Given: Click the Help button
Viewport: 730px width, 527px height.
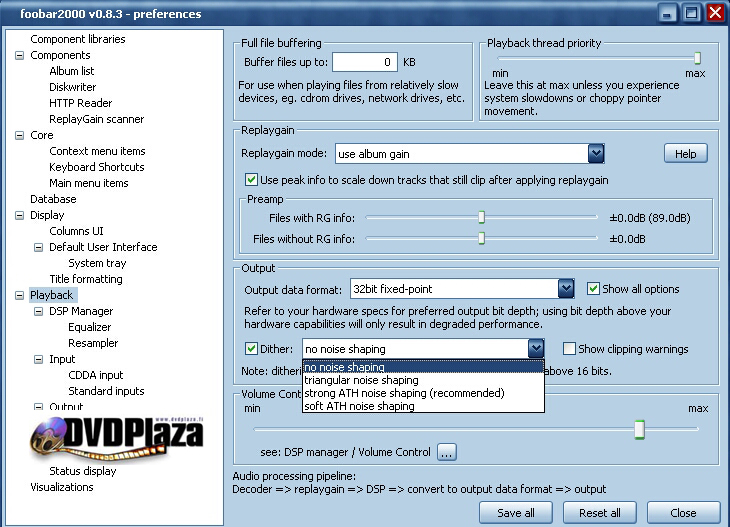Looking at the screenshot, I should tap(685, 154).
